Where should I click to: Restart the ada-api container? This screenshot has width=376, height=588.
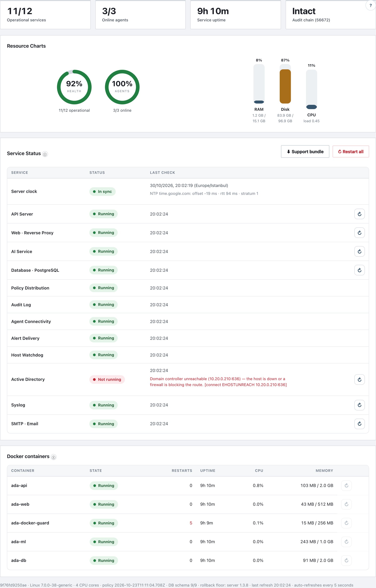click(x=346, y=485)
